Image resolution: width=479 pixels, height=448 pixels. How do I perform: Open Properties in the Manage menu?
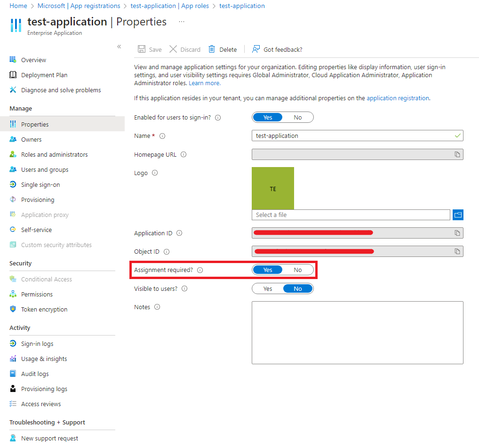pos(62,124)
